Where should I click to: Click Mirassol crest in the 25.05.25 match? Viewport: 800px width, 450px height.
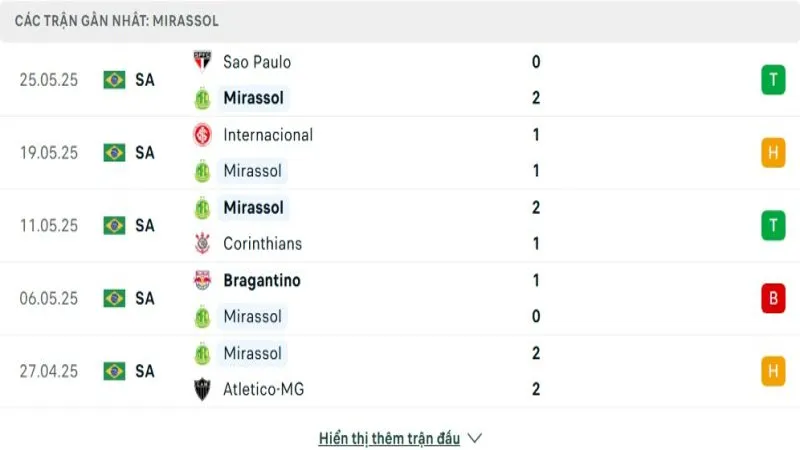pyautogui.click(x=203, y=98)
